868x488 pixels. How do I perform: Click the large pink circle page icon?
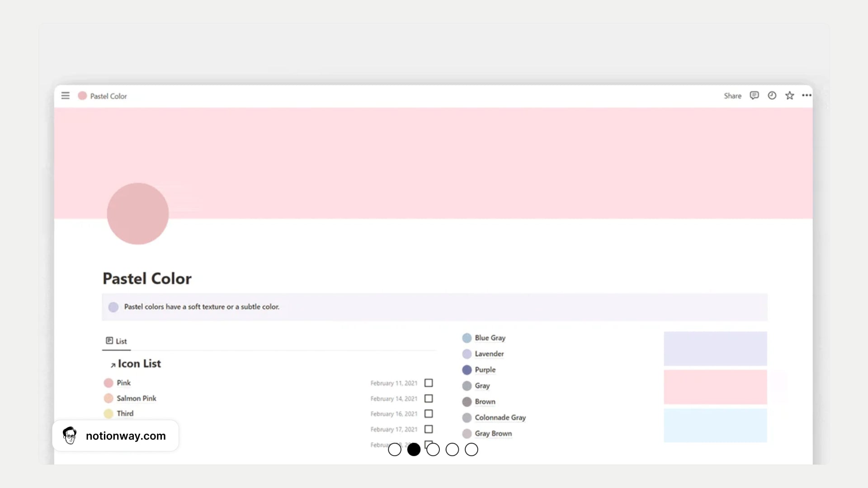(138, 214)
